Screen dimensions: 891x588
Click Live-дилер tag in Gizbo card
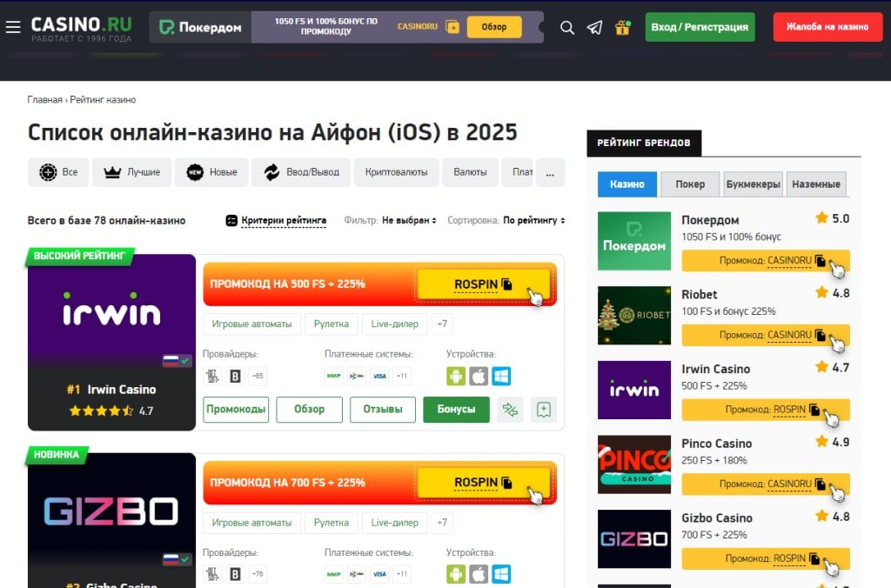tap(394, 523)
